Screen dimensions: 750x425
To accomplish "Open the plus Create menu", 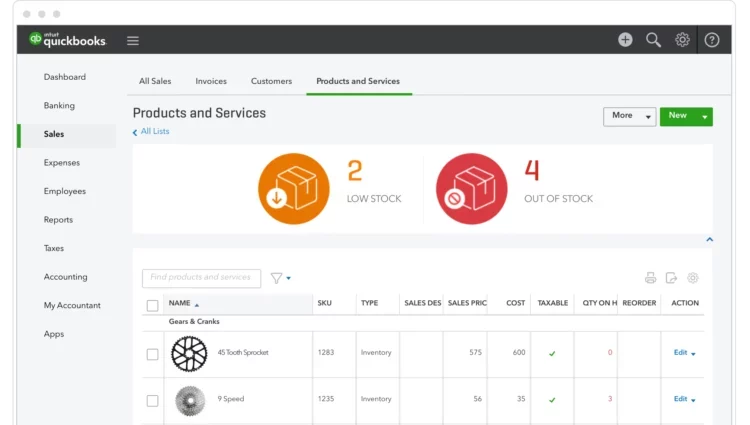I will pyautogui.click(x=625, y=40).
